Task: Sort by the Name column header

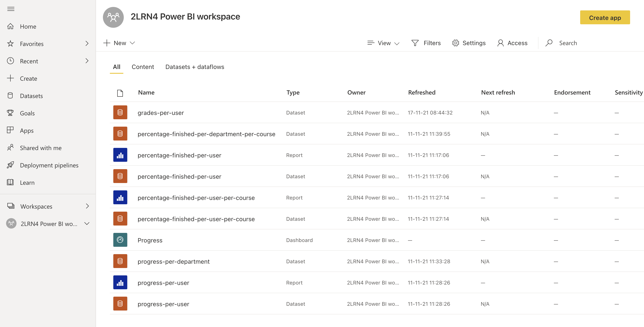Action: tap(146, 93)
